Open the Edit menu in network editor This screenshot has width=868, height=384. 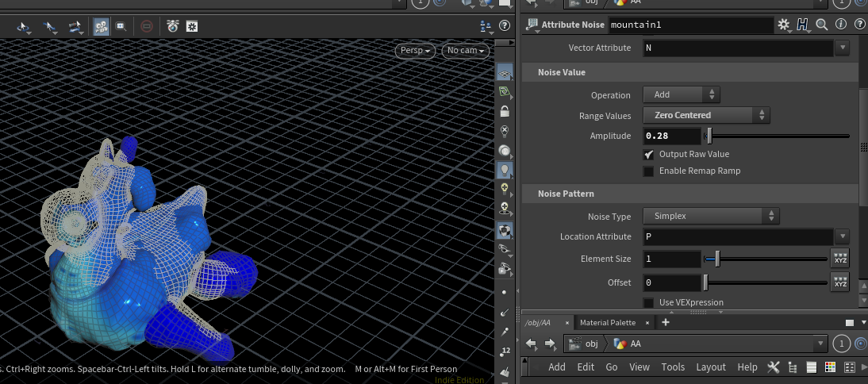[x=586, y=367]
